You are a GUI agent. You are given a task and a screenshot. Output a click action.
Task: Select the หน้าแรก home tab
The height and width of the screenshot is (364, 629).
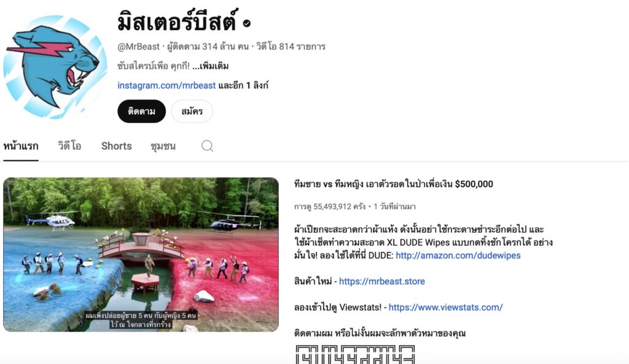[x=21, y=146]
